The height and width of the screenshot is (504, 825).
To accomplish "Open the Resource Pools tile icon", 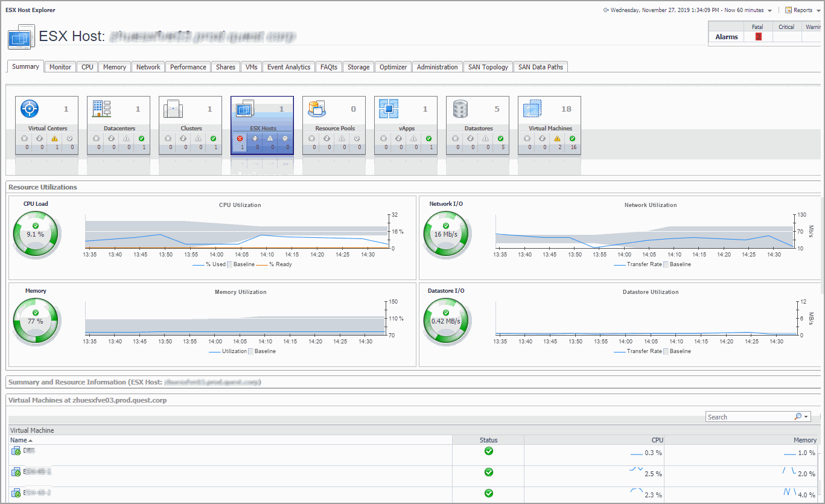I will (317, 109).
